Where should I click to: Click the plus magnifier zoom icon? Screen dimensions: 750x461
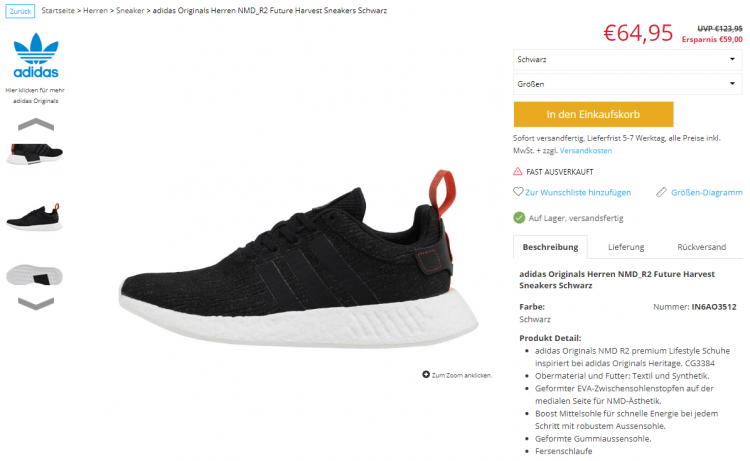(x=426, y=374)
